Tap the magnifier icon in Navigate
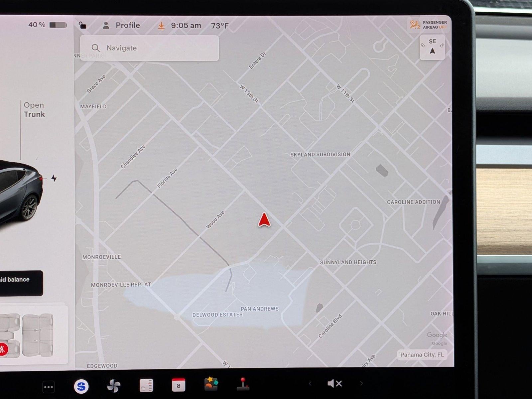The height and width of the screenshot is (399, 532). (95, 48)
